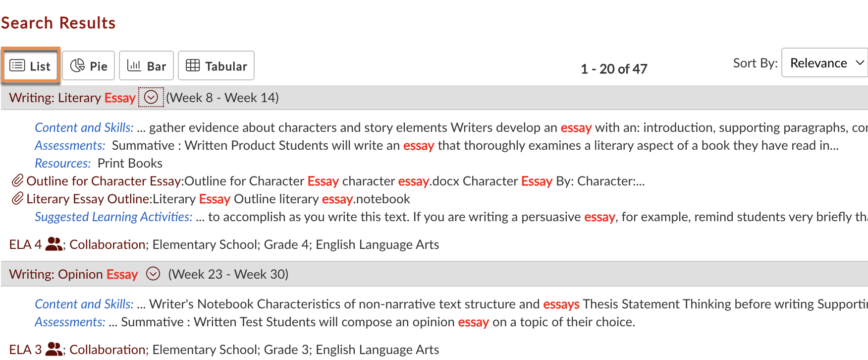
Task: Open Literary Essay Outline attachment
Action: pyautogui.click(x=89, y=199)
